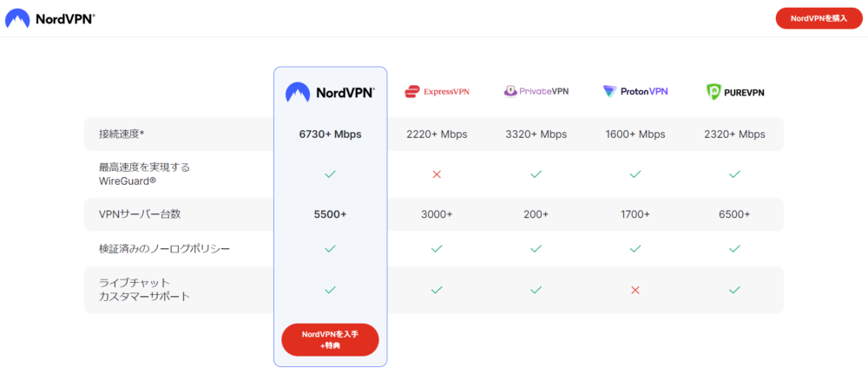Image resolution: width=868 pixels, height=374 pixels.
Task: Click NordVPN's WireGuard green checkmark
Action: coord(330,174)
